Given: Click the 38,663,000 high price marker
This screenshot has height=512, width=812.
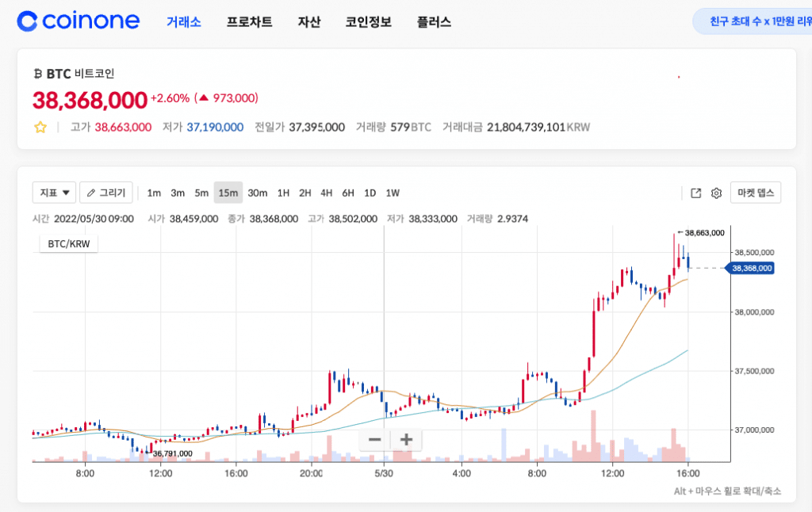Looking at the screenshot, I should tap(701, 233).
